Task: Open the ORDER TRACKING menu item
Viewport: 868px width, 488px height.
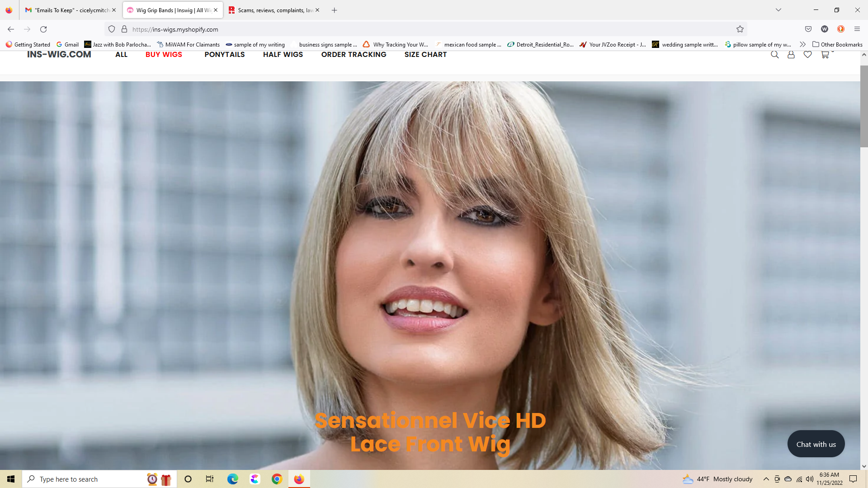Action: pos(354,55)
